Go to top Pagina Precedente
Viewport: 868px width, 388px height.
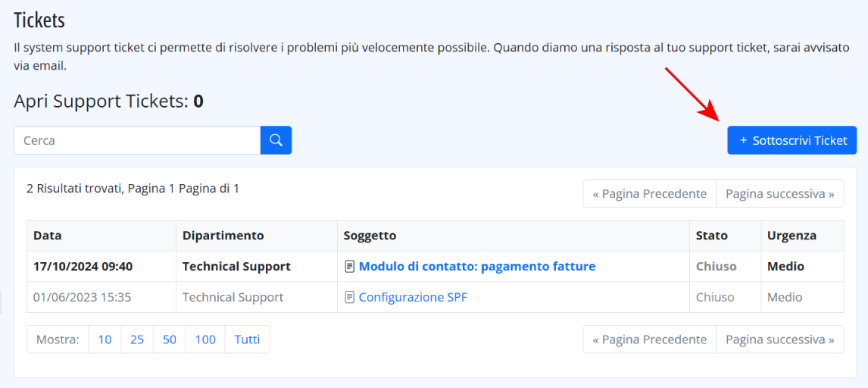click(649, 194)
